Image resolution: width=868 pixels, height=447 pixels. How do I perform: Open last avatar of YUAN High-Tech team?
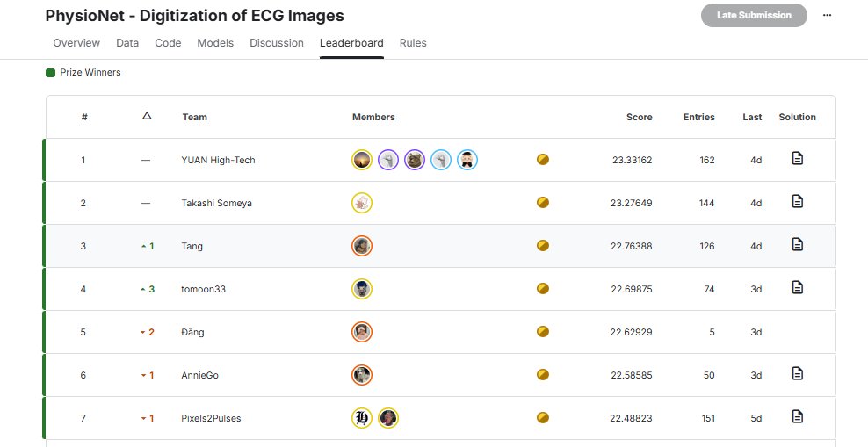click(x=467, y=160)
